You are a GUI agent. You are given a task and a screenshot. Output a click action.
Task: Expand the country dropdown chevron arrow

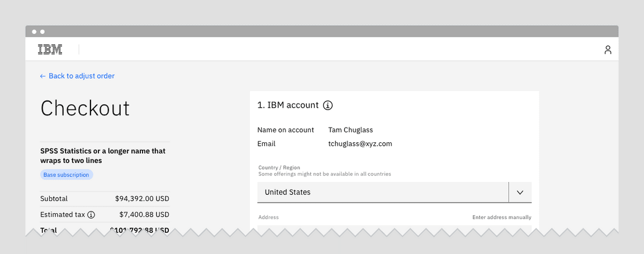pyautogui.click(x=520, y=192)
